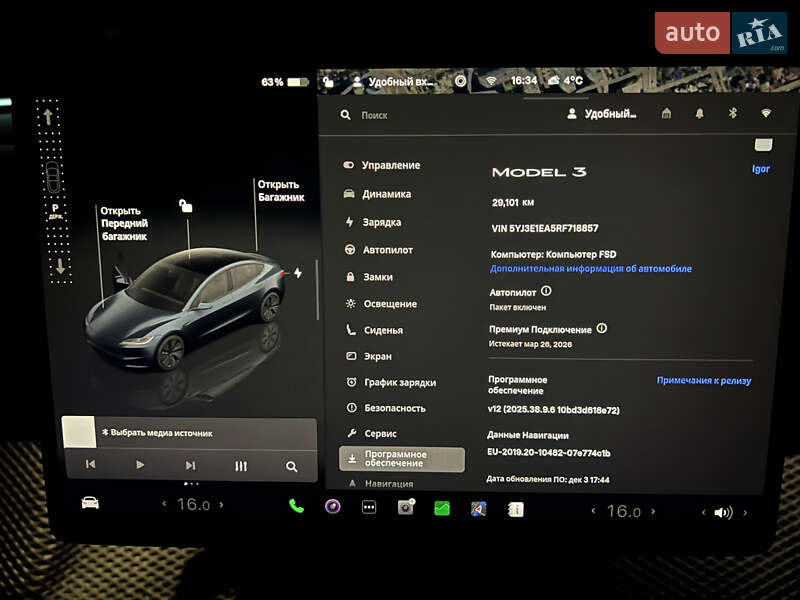This screenshot has width=800, height=600.
Task: Open Дополнительная информация об автомобиле link
Action: [590, 268]
